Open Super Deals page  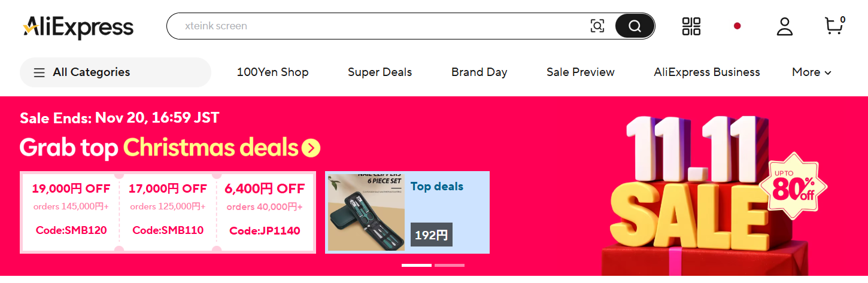pos(380,72)
